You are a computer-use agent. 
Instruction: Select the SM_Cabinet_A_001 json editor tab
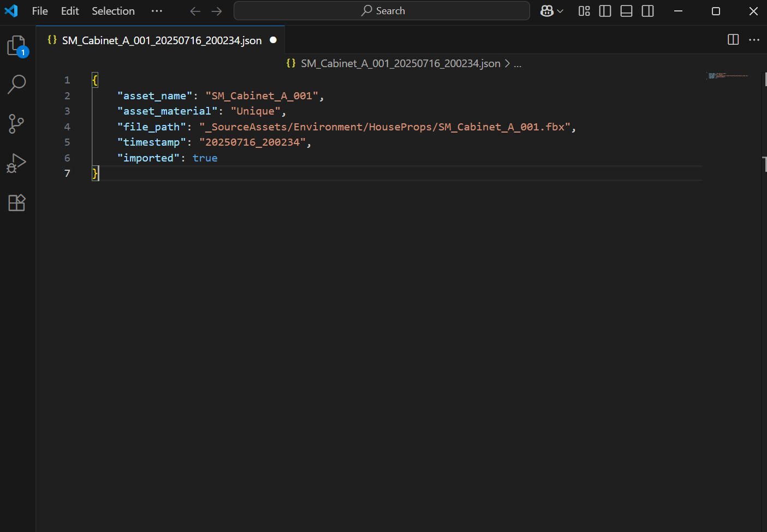coord(161,40)
